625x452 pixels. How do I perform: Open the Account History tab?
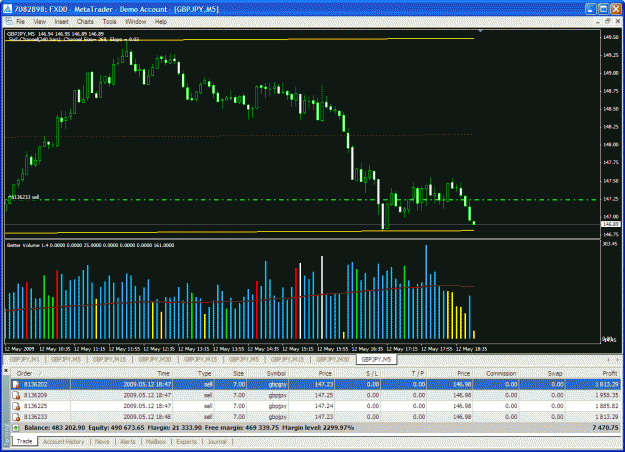click(x=64, y=442)
